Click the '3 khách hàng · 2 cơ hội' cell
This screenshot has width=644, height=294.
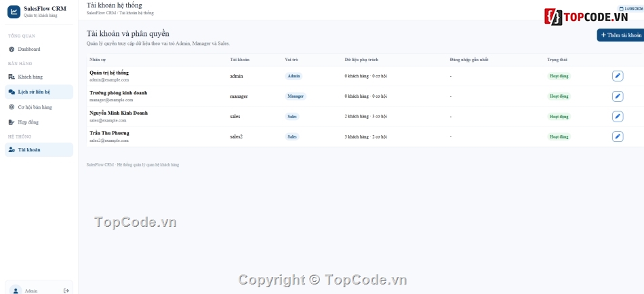[x=365, y=136]
